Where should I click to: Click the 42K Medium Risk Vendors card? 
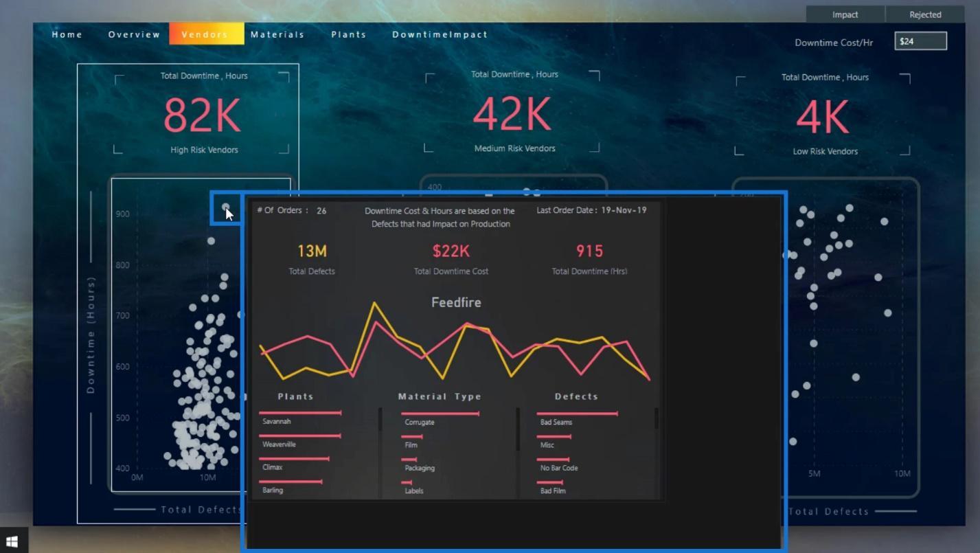(x=512, y=111)
